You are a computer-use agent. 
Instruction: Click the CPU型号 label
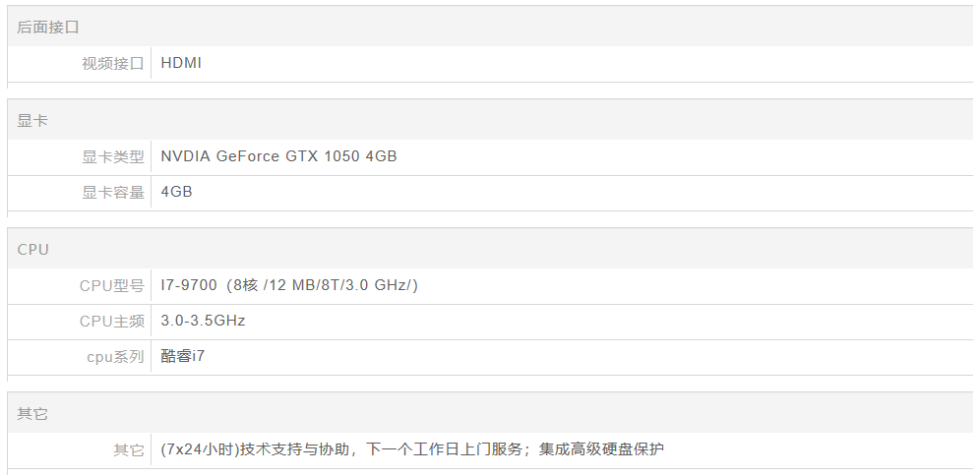[x=111, y=285]
